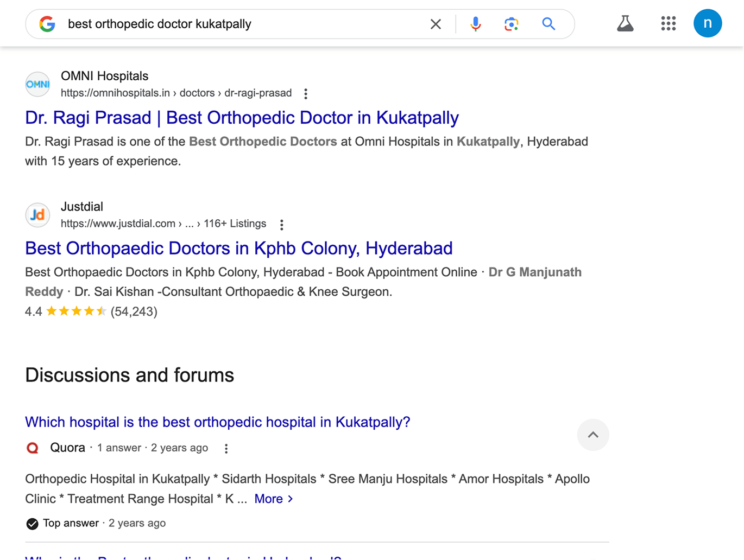Collapse the Quora discussion with chevron
The height and width of the screenshot is (560, 744).
coord(593,435)
